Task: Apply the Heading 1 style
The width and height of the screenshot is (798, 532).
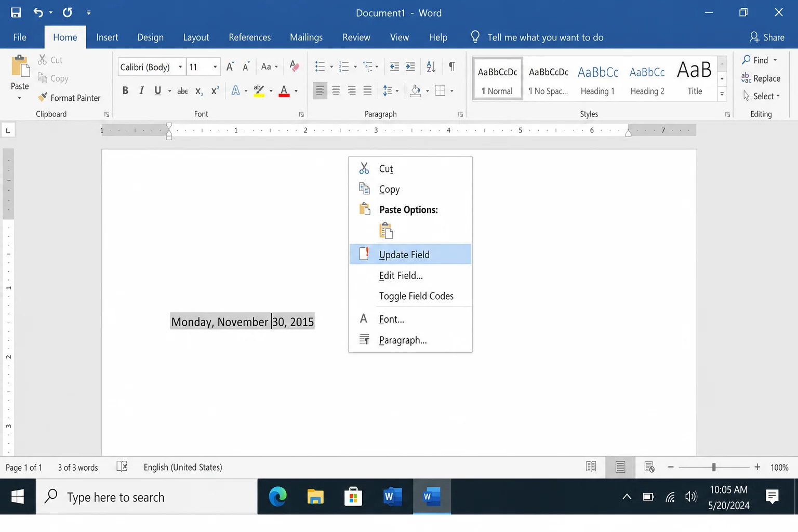Action: (x=597, y=79)
